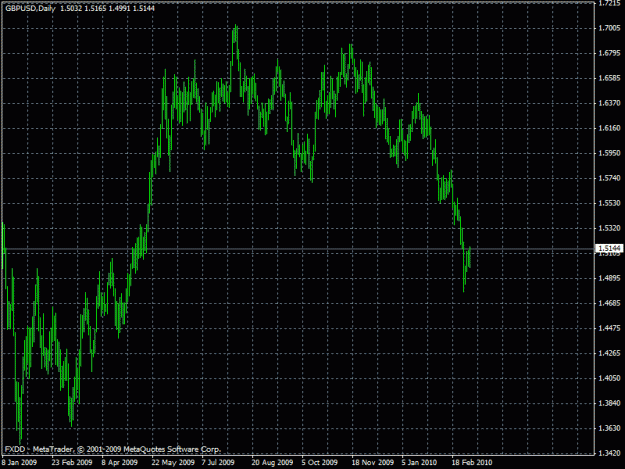Click the last price bar in February 2010
Viewport: 625px width, 469px height.
pos(470,257)
